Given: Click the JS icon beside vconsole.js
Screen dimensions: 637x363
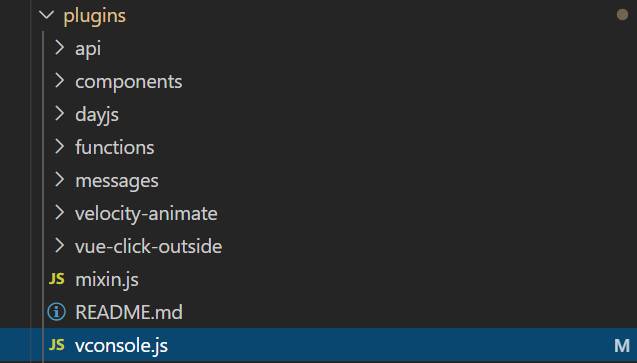Looking at the screenshot, I should [x=56, y=345].
